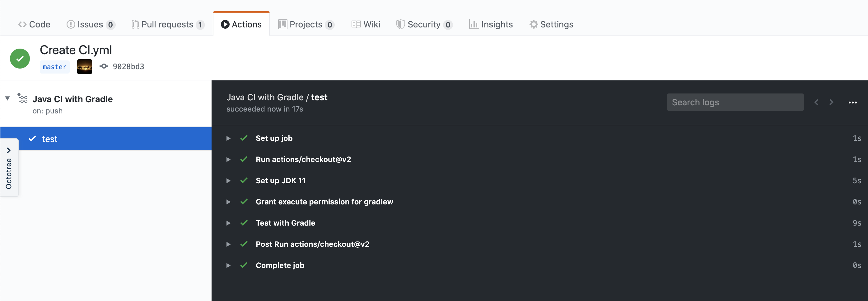Click the Post Run actions/checkout@v2 label

[x=312, y=244]
